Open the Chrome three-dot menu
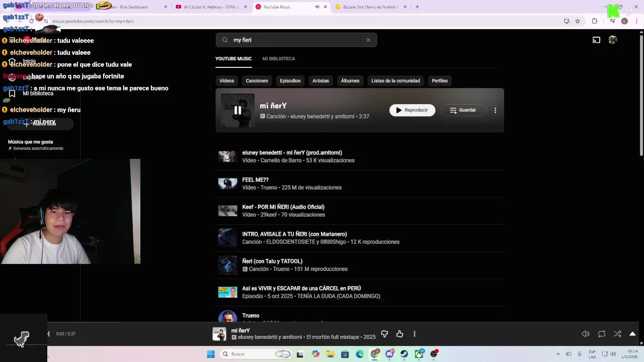Screen dimensions: 644x362 [x=636, y=21]
